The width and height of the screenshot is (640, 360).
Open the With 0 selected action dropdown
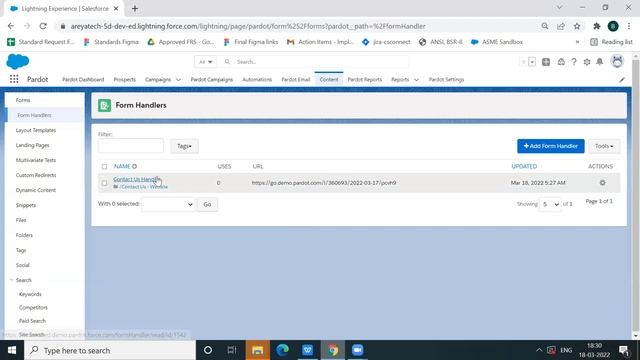[168, 204]
